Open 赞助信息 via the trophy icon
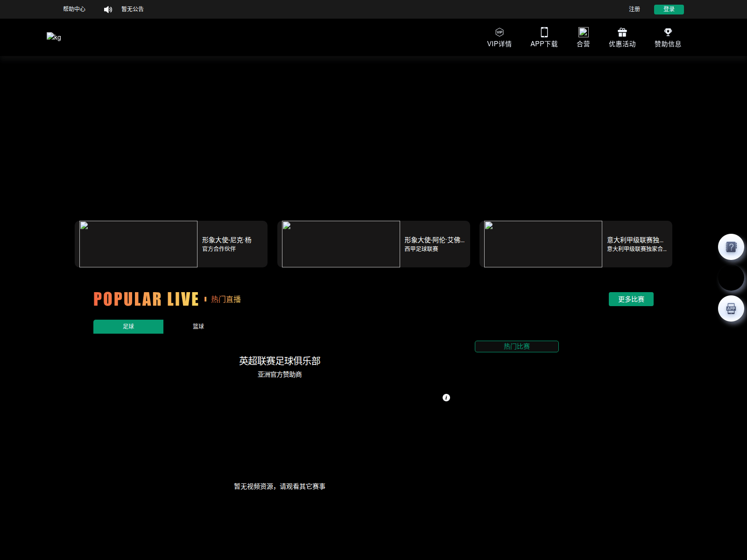Image resolution: width=747 pixels, height=560 pixels. 668,32
